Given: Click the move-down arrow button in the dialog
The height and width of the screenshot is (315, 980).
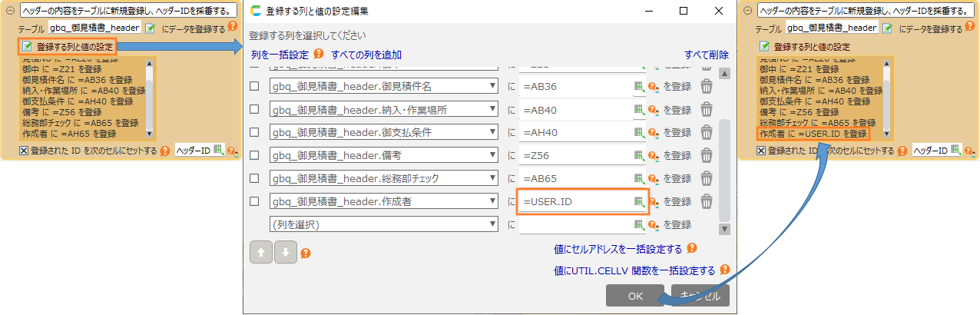Looking at the screenshot, I should coord(286,253).
